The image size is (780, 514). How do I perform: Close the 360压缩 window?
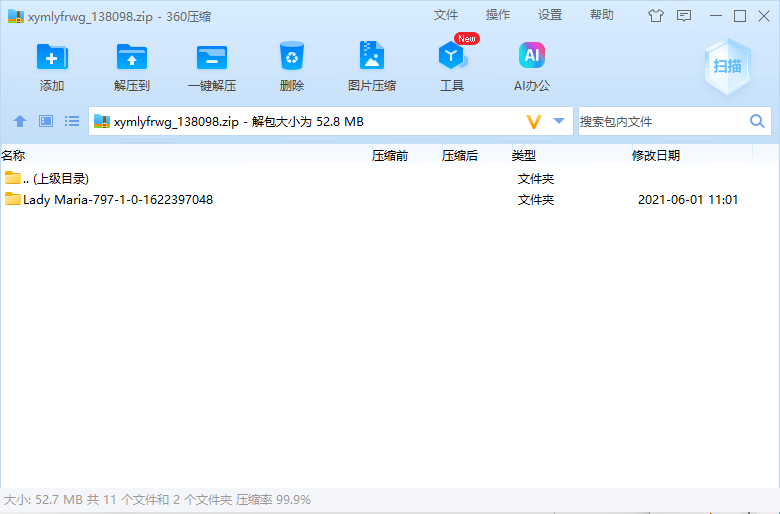coord(764,16)
